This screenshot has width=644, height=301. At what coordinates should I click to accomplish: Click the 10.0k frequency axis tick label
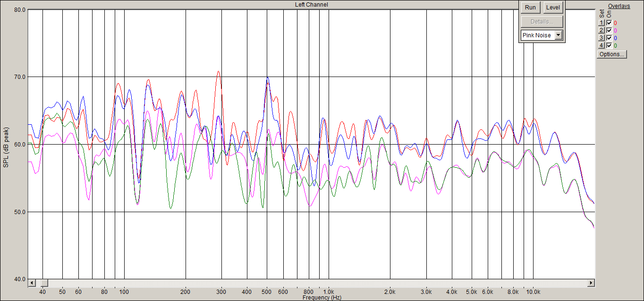pyautogui.click(x=533, y=292)
